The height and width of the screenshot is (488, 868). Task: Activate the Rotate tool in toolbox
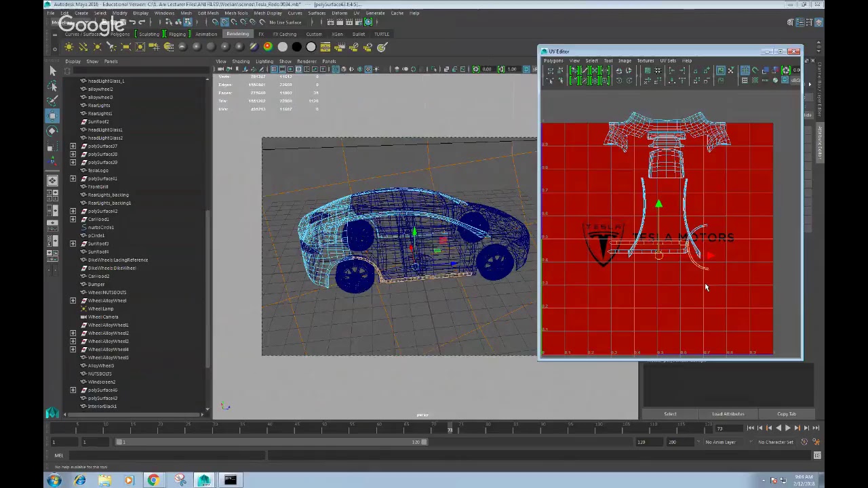point(52,130)
